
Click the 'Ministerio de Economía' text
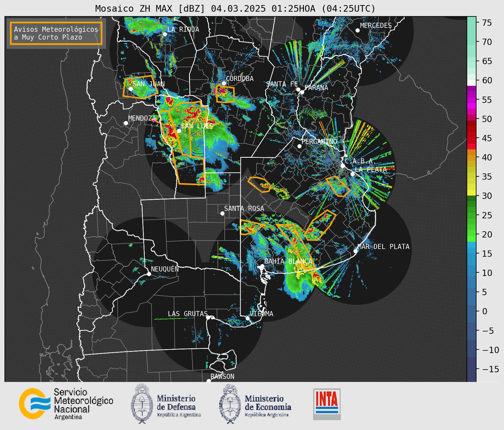[x=268, y=406]
